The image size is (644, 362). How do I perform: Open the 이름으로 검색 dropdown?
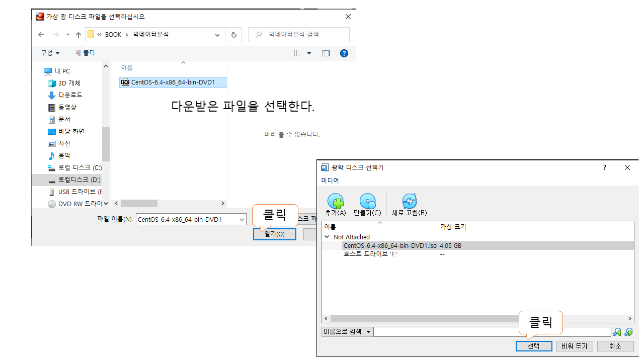[x=347, y=332]
